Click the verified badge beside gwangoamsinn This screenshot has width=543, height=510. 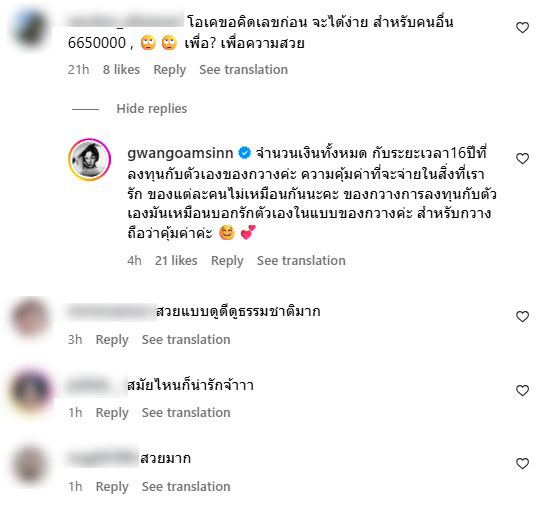click(x=244, y=153)
